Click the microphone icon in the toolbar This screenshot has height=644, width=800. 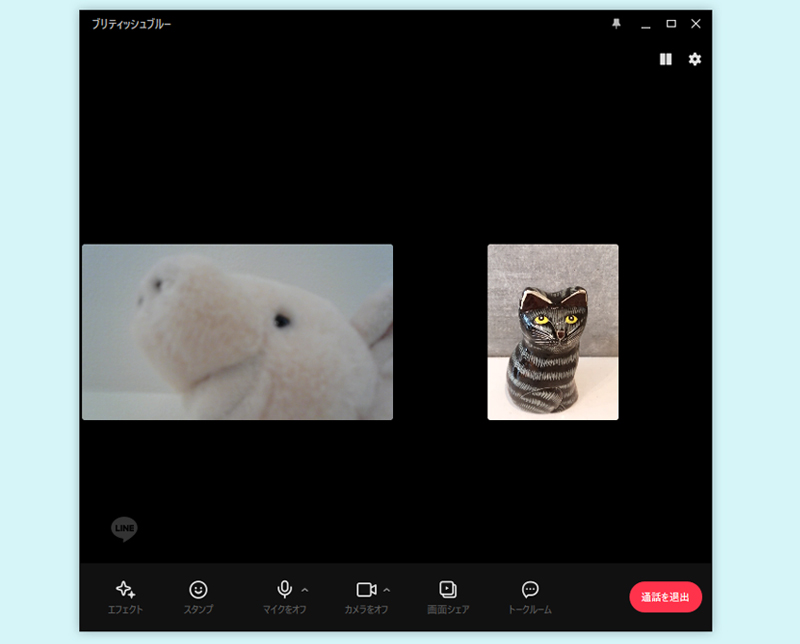pos(285,589)
